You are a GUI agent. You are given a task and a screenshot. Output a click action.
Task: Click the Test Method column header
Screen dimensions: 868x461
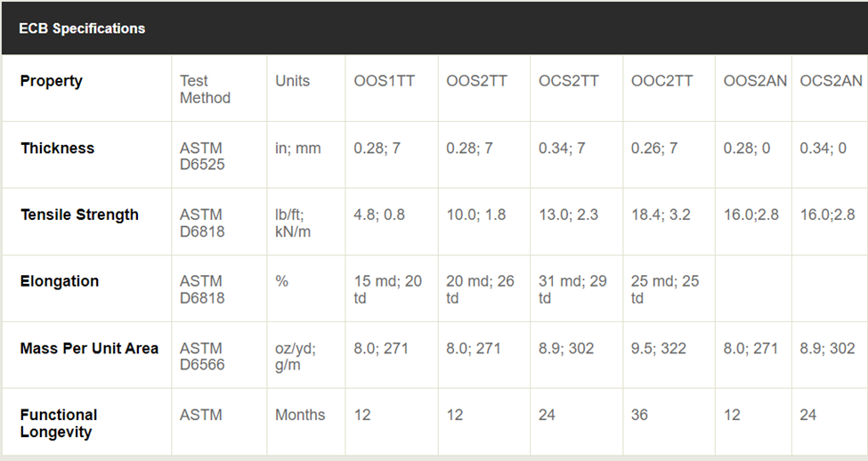coord(205,89)
